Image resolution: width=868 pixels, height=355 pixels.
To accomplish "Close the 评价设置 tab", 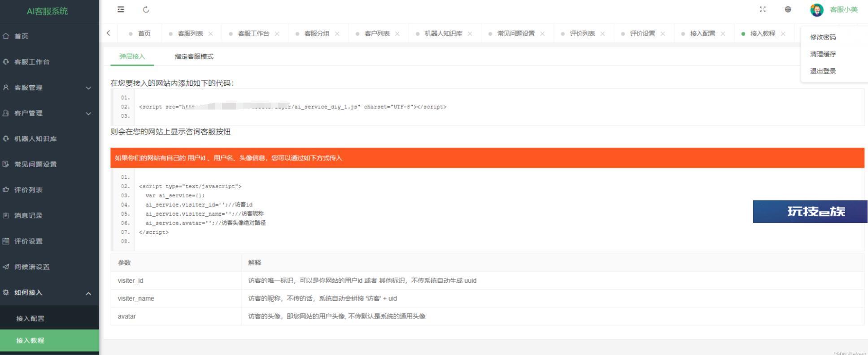I will pos(663,34).
